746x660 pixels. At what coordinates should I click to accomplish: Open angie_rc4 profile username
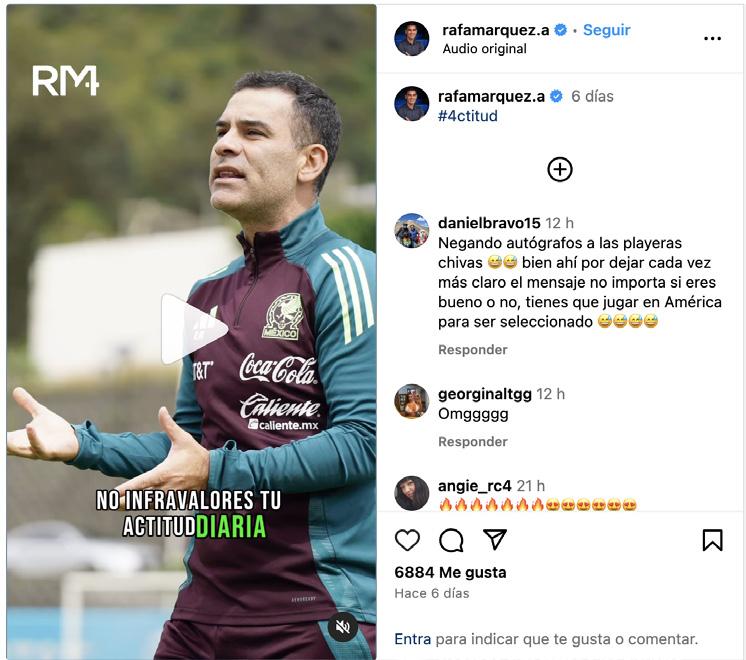point(474,485)
